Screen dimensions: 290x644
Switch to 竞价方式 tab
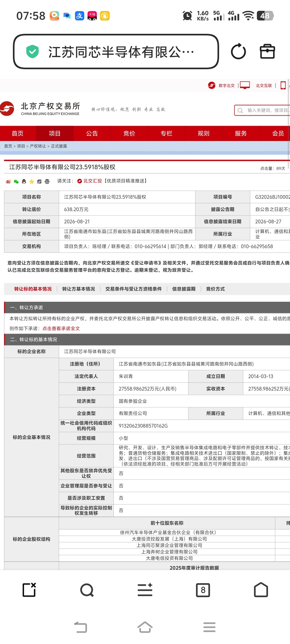coord(215,289)
